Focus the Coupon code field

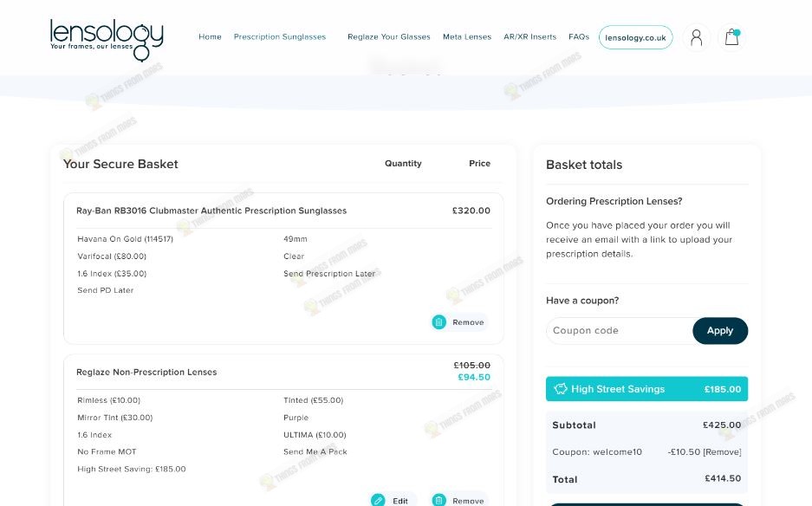(x=620, y=330)
